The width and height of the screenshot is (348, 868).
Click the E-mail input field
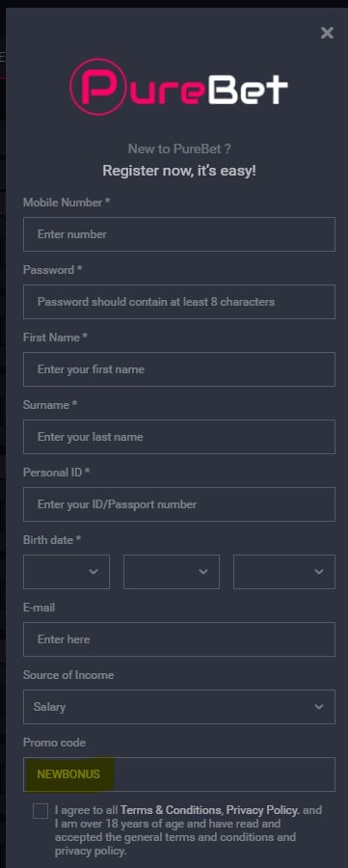[179, 639]
